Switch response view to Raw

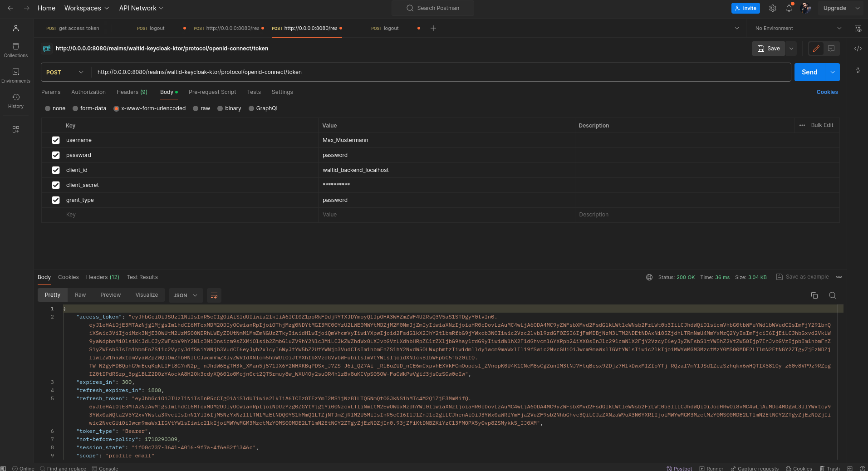click(x=80, y=295)
